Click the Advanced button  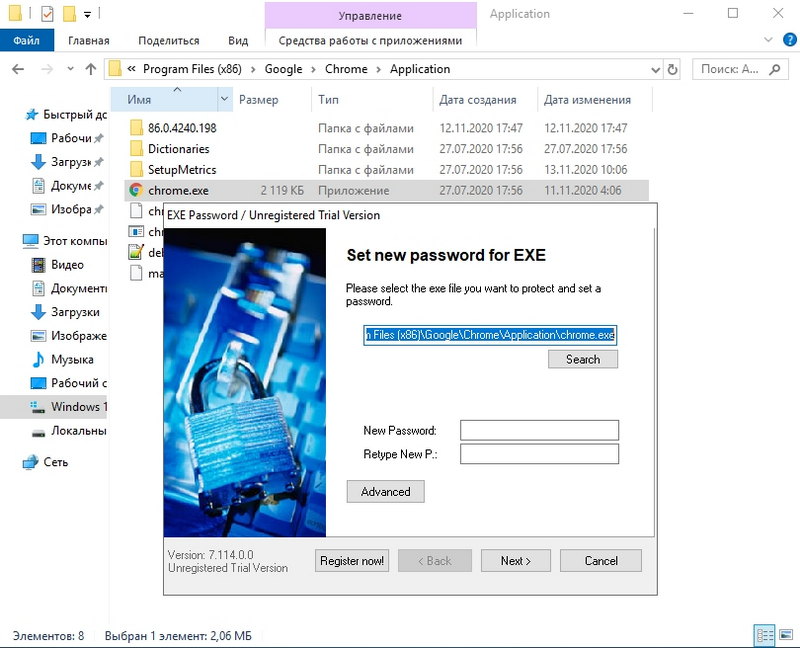coord(385,491)
